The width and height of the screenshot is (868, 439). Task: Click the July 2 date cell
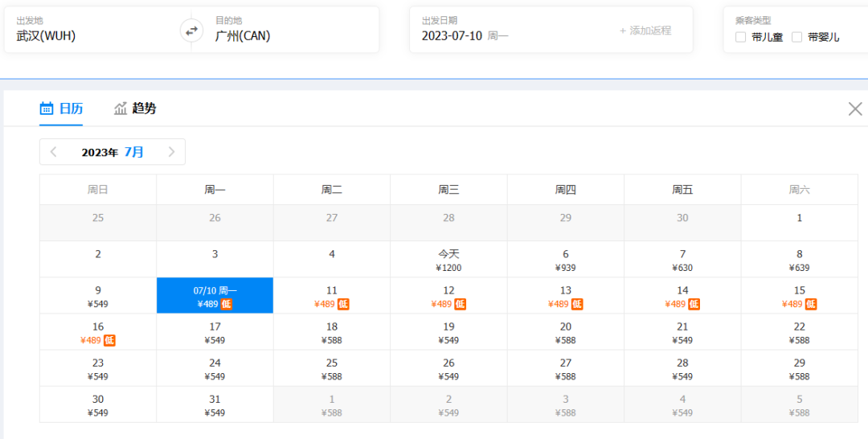click(x=98, y=259)
